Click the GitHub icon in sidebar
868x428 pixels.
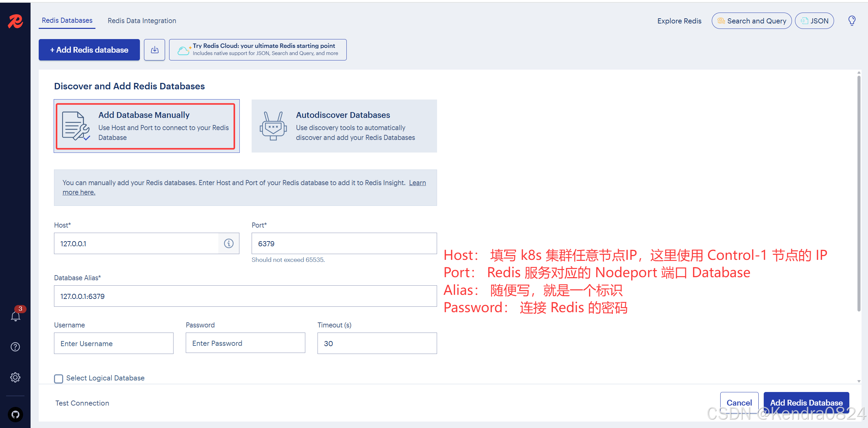[x=15, y=414]
